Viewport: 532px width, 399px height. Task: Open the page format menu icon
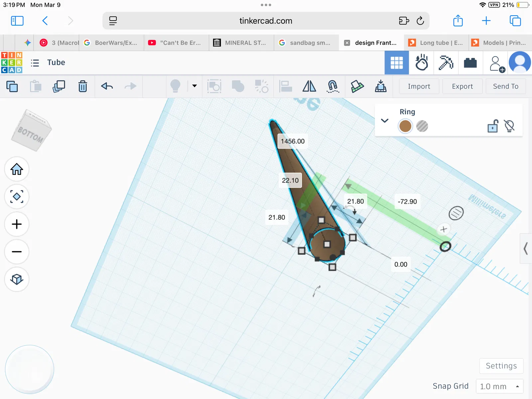coord(113,21)
